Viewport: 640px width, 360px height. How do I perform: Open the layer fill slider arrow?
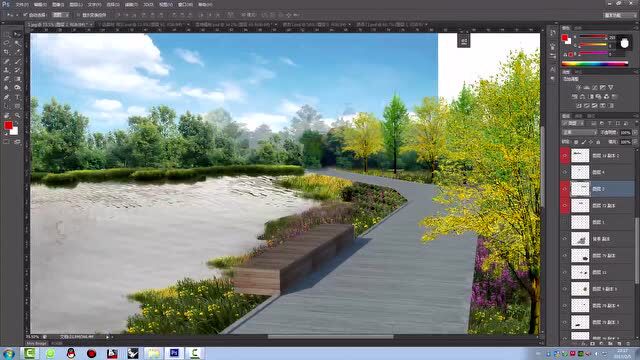point(635,142)
